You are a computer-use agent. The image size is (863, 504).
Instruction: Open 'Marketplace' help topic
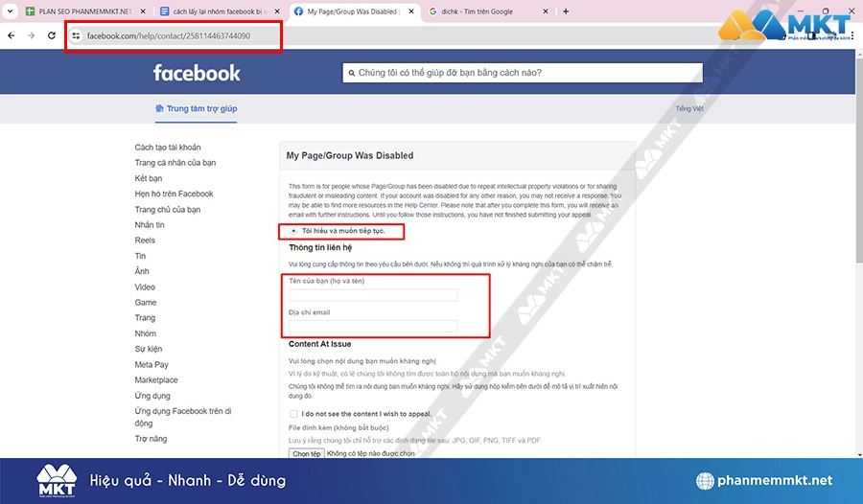[x=156, y=380]
